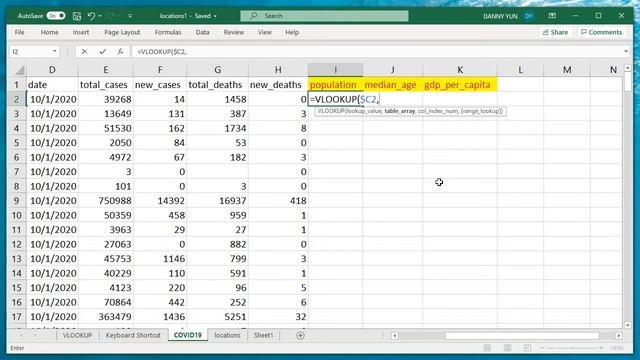Click the population header cell
Viewport: 640px width, 360px height.
[335, 84]
